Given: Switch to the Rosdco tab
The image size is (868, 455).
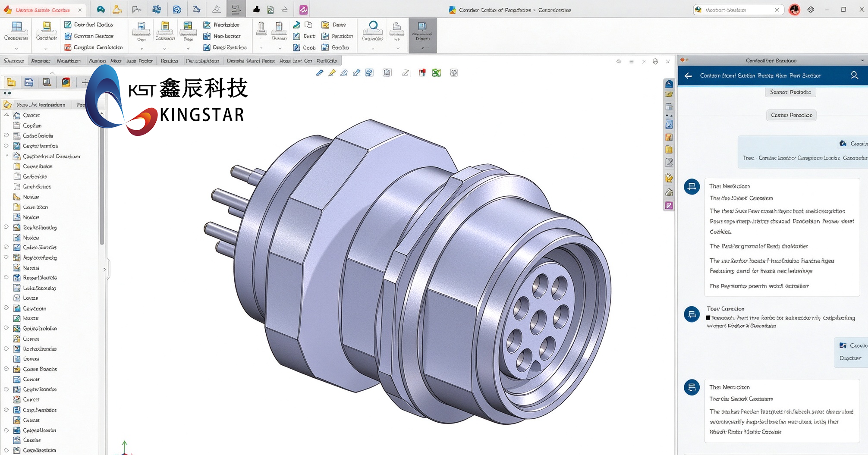Looking at the screenshot, I should click(169, 61).
